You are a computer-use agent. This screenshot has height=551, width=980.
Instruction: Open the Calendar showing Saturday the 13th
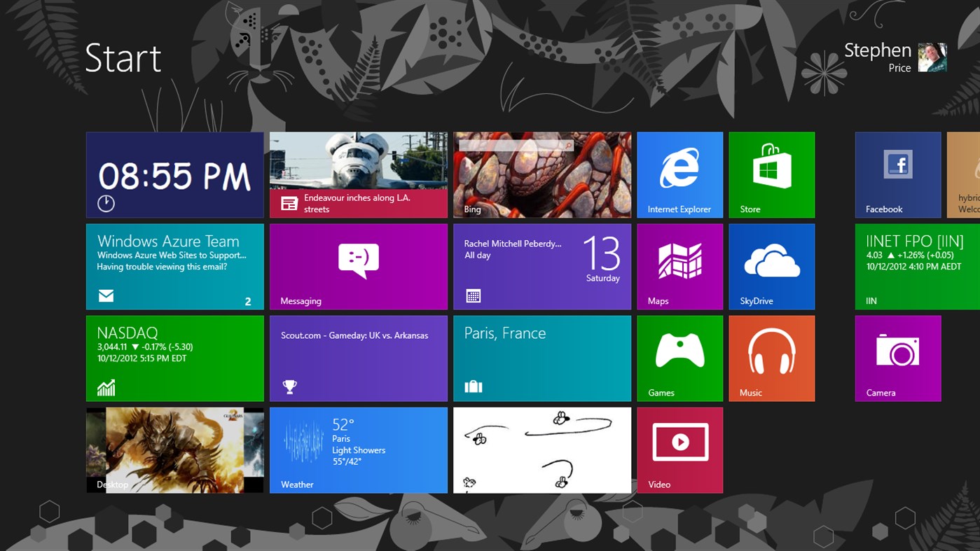(x=541, y=266)
